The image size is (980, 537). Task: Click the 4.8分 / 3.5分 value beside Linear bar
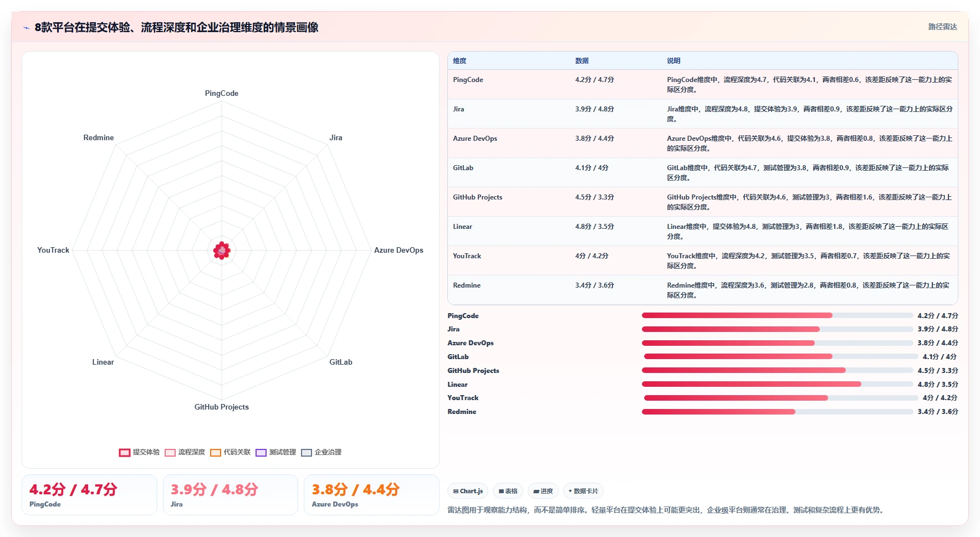(x=938, y=384)
